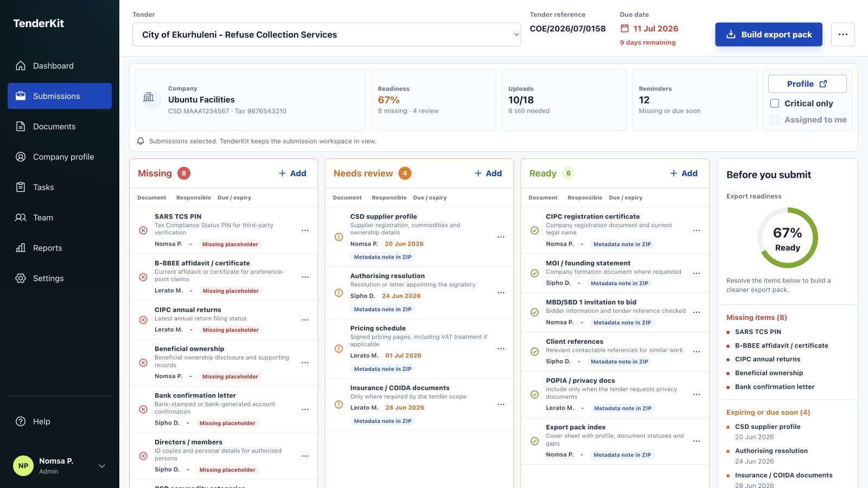This screenshot has width=868, height=488.
Task: Open row menu for Authorising resolution
Action: point(501,293)
